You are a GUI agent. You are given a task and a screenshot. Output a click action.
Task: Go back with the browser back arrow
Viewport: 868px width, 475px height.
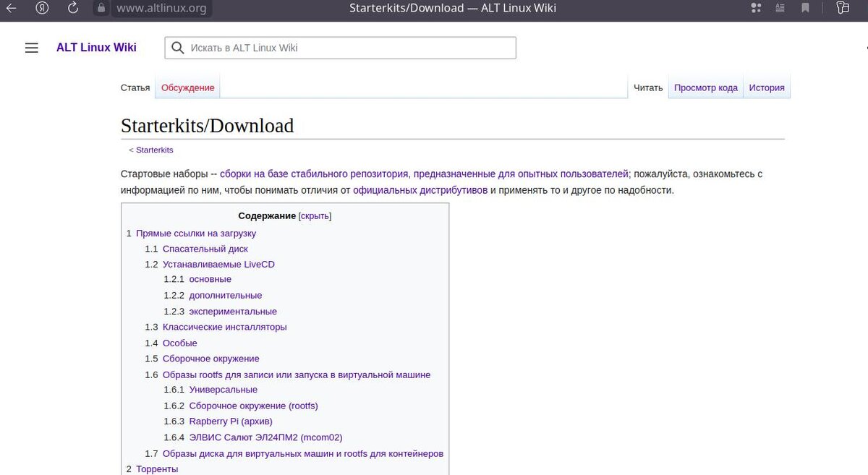[12, 9]
